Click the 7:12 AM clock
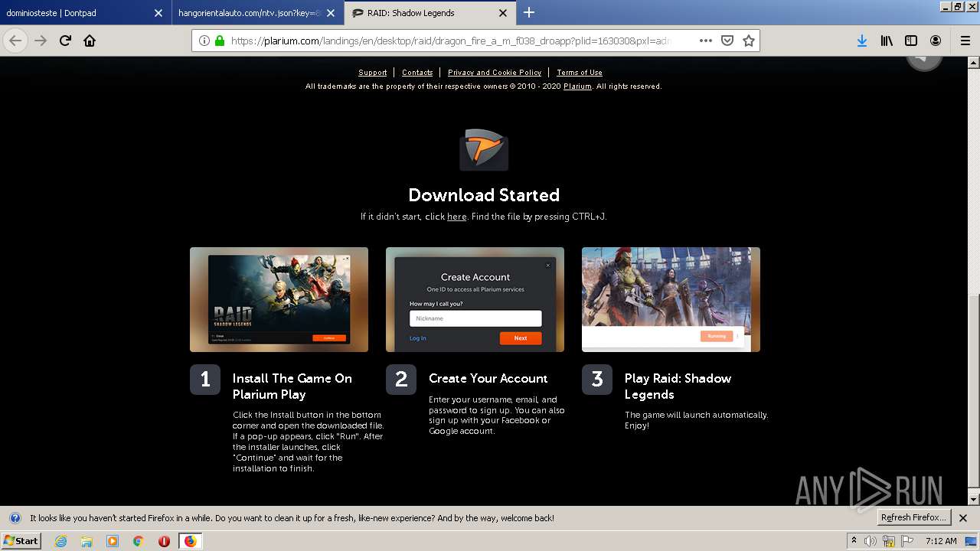This screenshot has height=551, width=980. (941, 541)
